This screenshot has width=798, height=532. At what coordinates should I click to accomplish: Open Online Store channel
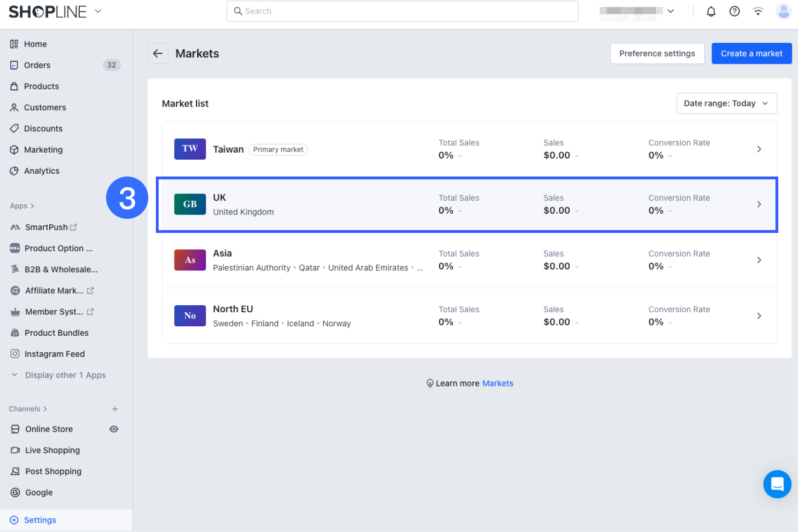[49, 429]
